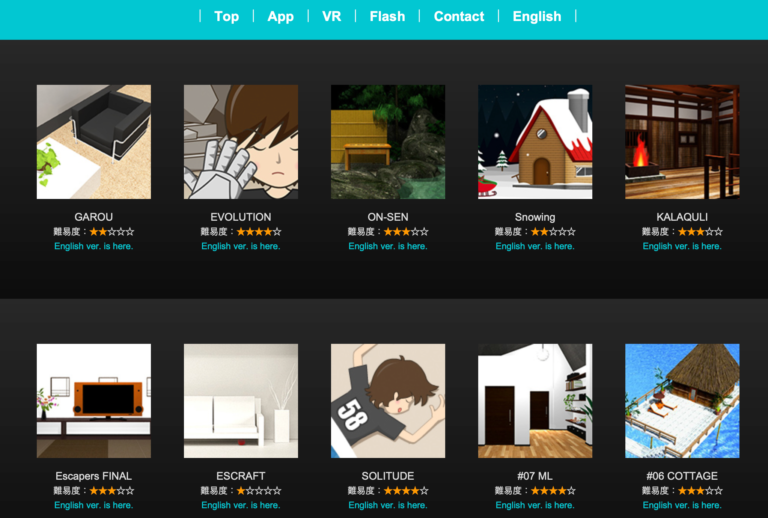This screenshot has height=518, width=768.
Task: Open the Snowing house thumbnail
Action: pyautogui.click(x=535, y=142)
